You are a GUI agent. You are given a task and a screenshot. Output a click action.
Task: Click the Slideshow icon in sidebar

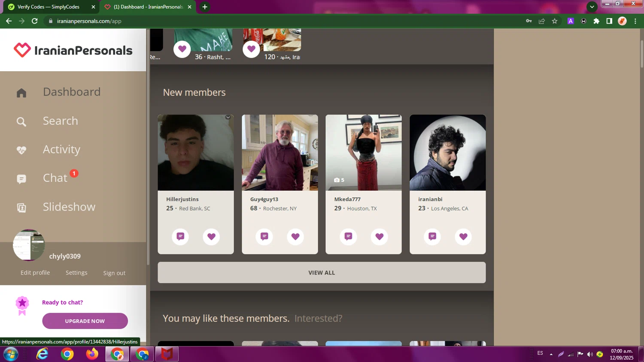pos(21,208)
